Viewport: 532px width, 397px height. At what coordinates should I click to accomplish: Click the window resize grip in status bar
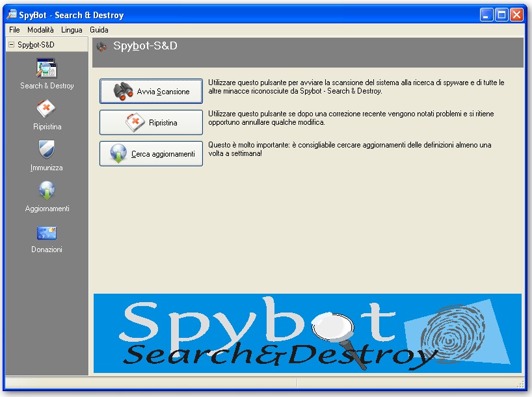click(x=520, y=384)
